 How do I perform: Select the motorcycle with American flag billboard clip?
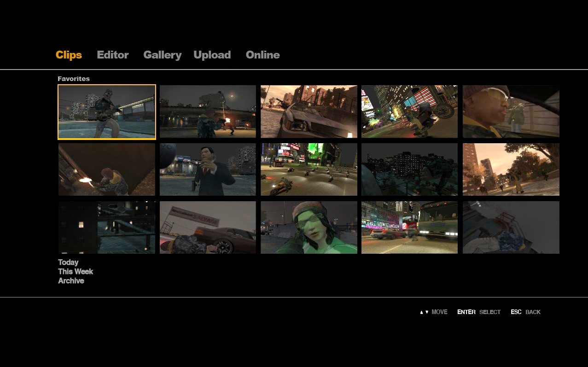tap(409, 111)
